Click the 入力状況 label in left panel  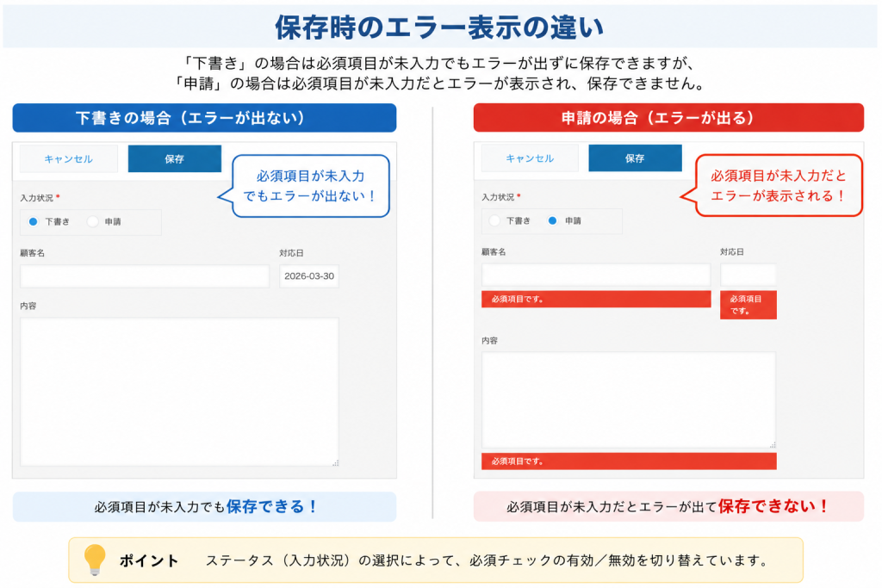click(36, 198)
